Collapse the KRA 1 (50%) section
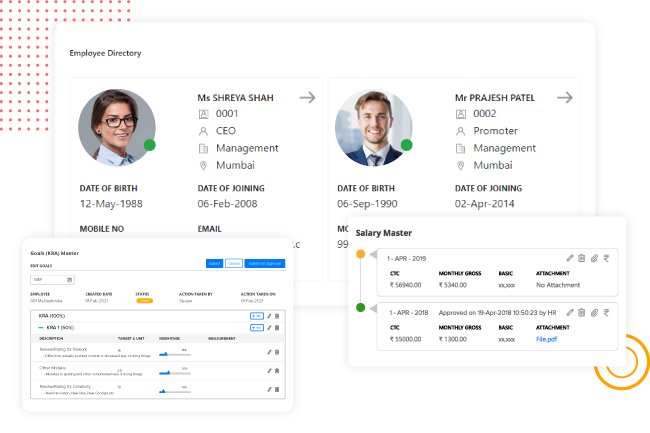This screenshot has width=650, height=433. click(40, 327)
